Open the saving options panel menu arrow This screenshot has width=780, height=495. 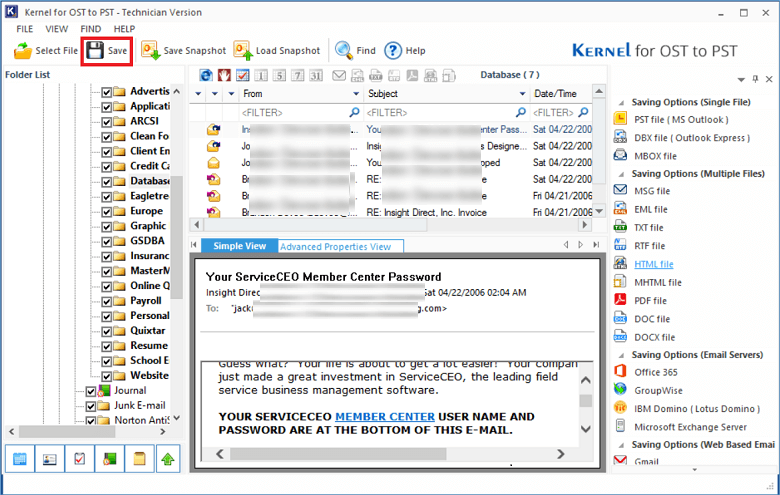coord(741,79)
